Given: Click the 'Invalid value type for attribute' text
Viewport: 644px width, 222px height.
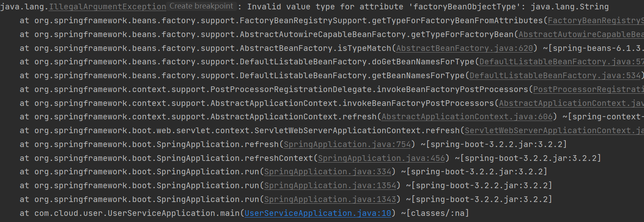Looking at the screenshot, I should pos(325,7).
